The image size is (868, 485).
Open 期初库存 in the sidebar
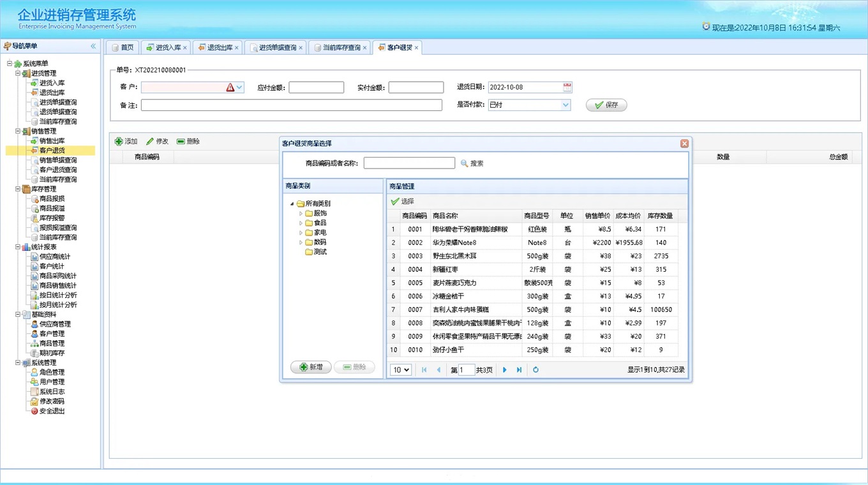click(x=52, y=353)
